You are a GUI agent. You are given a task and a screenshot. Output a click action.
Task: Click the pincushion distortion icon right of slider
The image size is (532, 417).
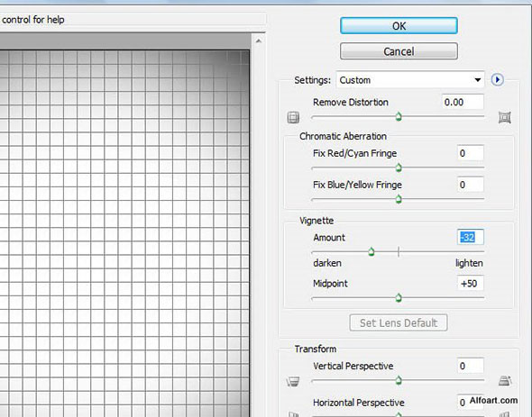[505, 118]
